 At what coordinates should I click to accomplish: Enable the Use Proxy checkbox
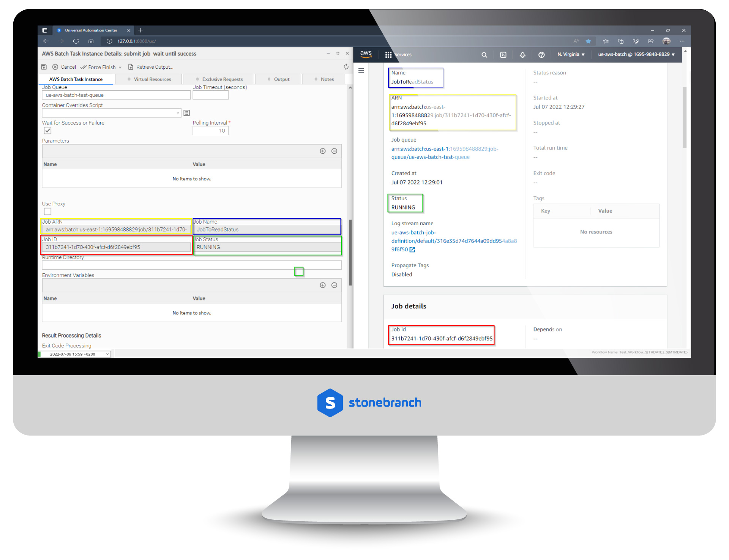(x=47, y=211)
